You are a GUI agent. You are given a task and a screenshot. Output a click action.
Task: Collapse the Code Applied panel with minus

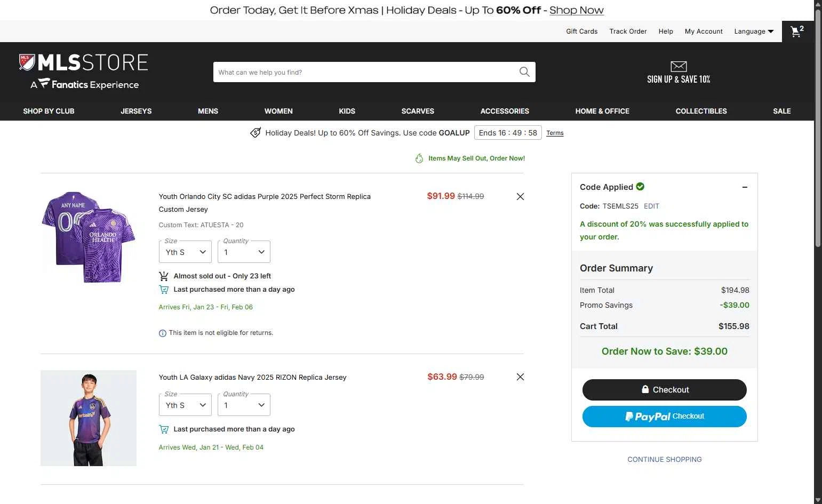click(x=745, y=187)
